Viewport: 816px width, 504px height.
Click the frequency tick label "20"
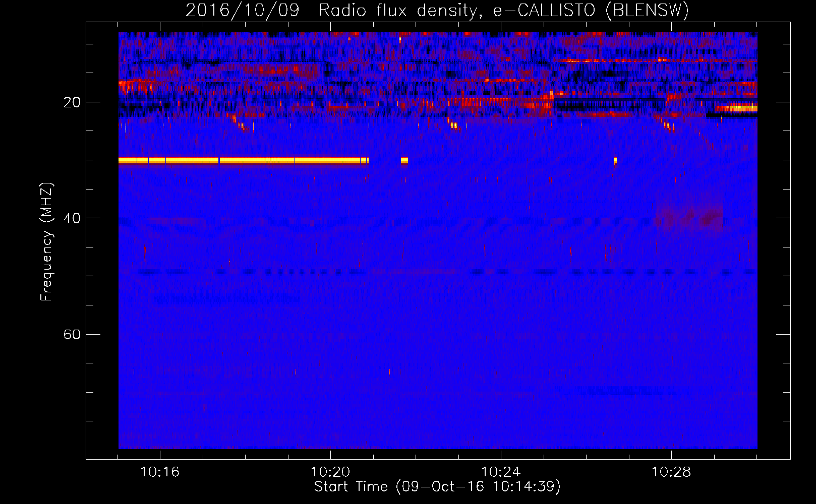(x=72, y=102)
